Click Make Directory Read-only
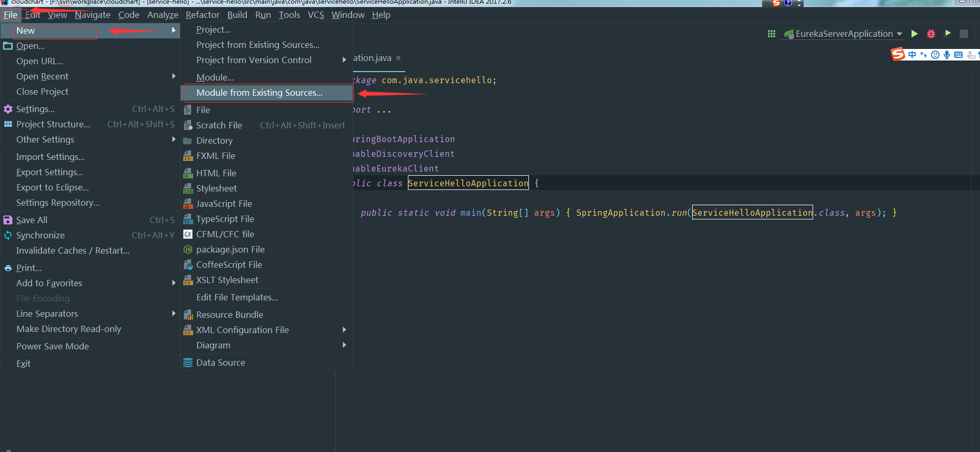 coord(90,329)
